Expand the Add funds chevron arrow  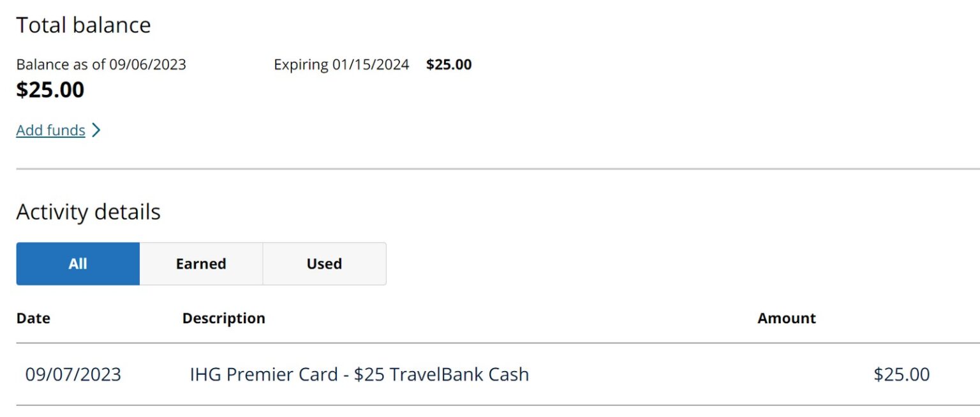pos(97,130)
